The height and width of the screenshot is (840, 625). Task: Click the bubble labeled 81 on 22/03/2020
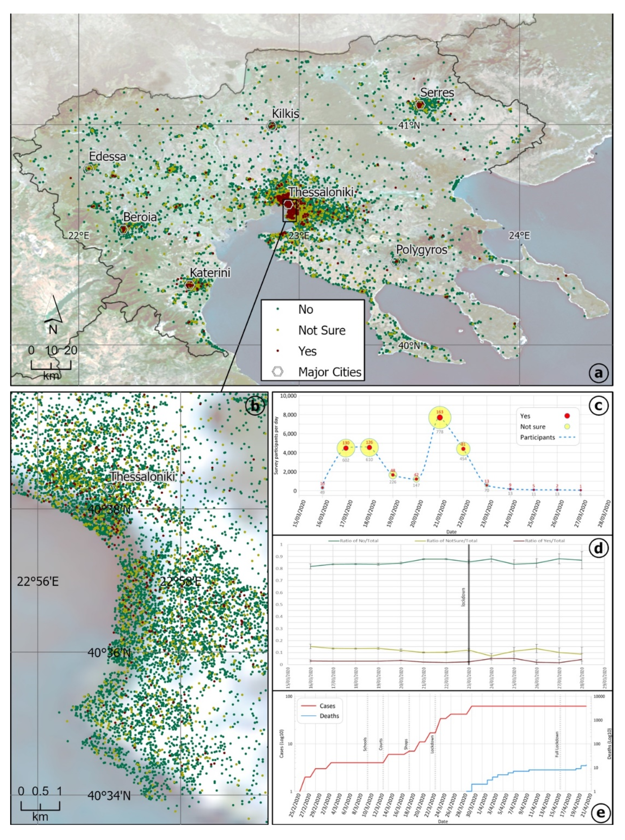pyautogui.click(x=463, y=449)
